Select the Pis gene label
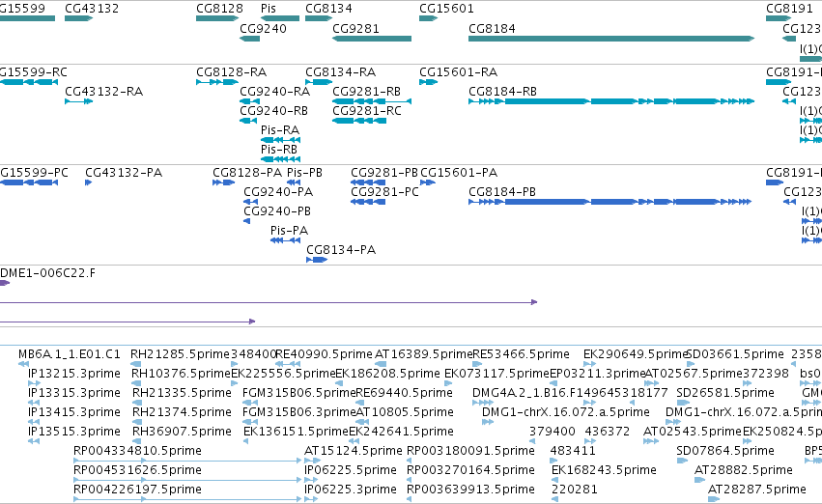822x504 pixels. [269, 9]
